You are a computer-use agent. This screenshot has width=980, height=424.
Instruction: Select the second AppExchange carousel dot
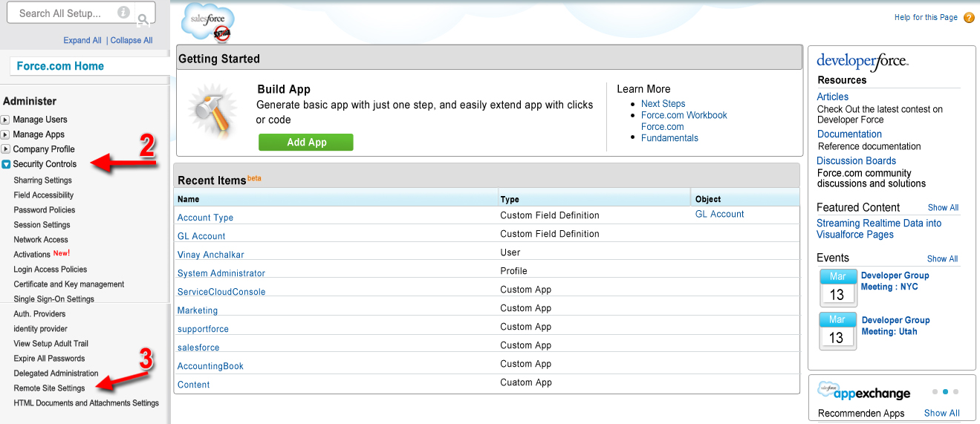(x=945, y=391)
